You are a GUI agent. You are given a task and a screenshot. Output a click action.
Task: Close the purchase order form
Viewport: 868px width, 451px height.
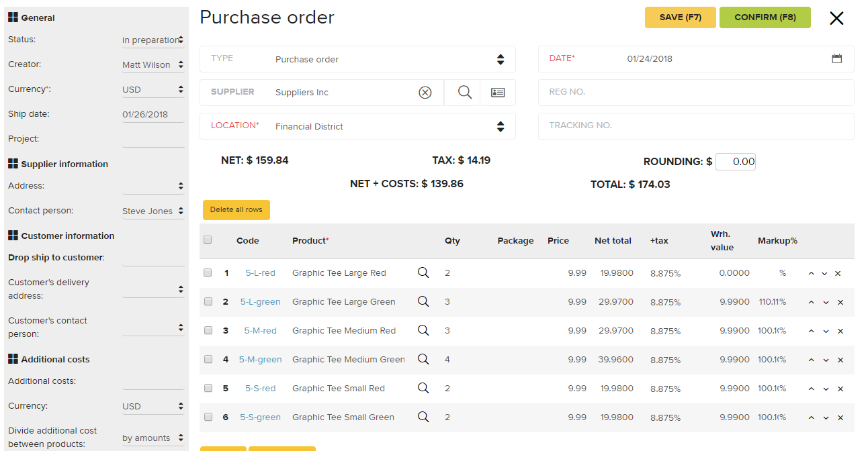pyautogui.click(x=836, y=18)
